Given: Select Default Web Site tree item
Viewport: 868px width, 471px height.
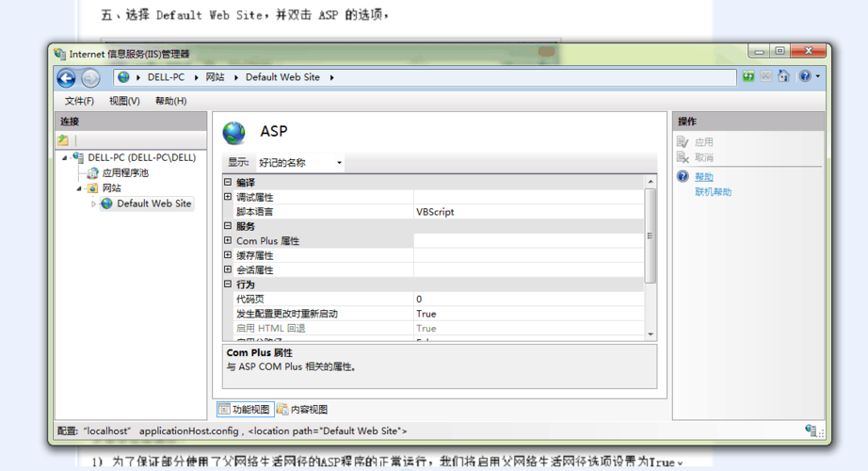Looking at the screenshot, I should 153,203.
